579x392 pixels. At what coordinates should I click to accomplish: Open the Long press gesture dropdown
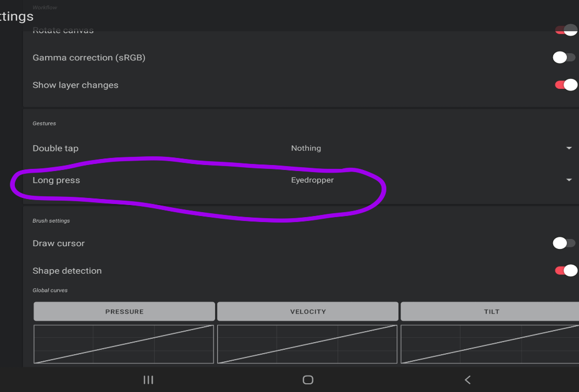pyautogui.click(x=569, y=179)
